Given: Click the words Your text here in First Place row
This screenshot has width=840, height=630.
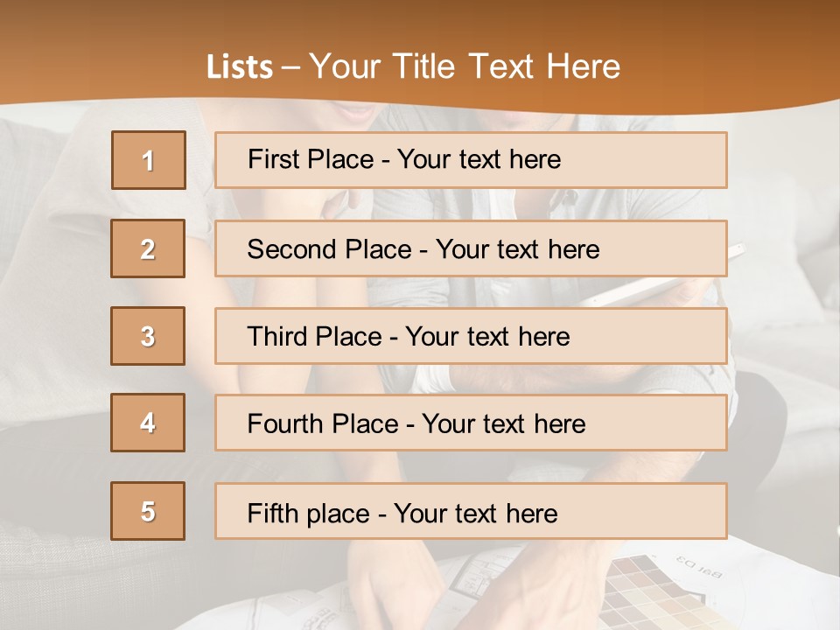Looking at the screenshot, I should pos(479,159).
